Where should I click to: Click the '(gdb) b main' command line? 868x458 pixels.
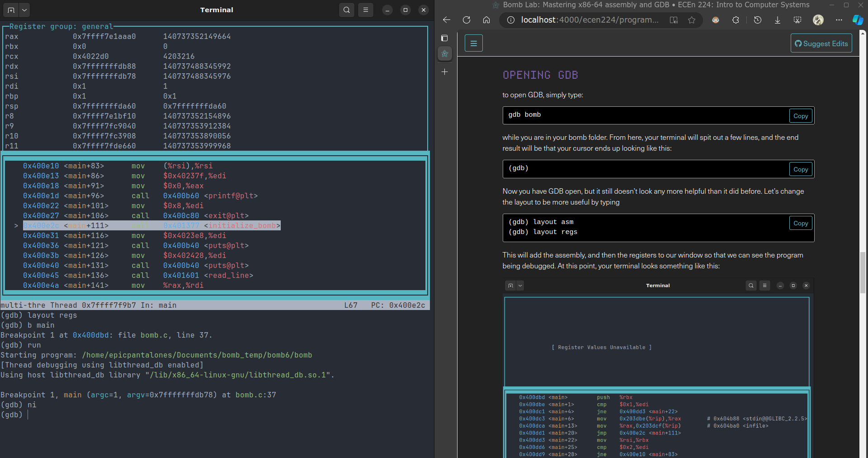27,325
